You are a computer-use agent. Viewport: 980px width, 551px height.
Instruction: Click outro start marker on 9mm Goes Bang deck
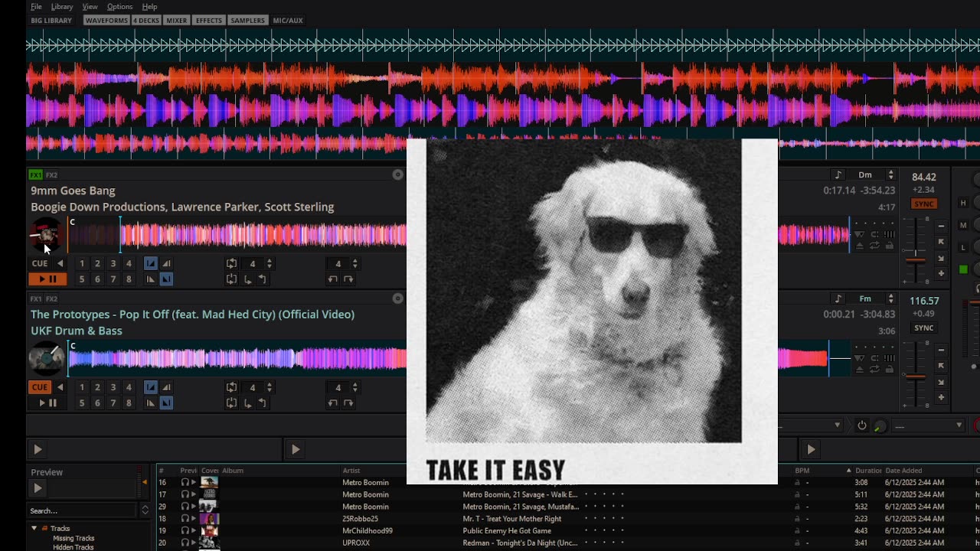pos(151,279)
